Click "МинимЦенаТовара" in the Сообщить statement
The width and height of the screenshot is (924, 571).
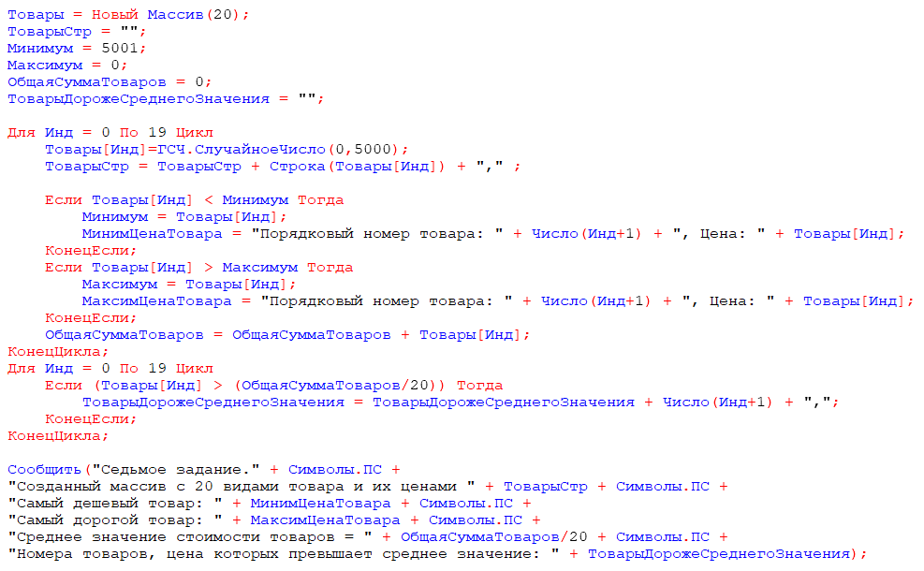point(320,504)
